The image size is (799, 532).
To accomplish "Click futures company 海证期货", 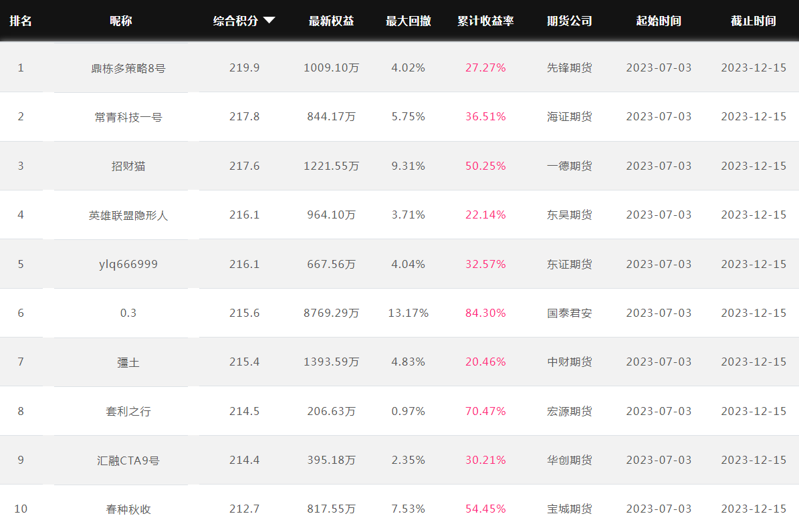I will click(569, 117).
